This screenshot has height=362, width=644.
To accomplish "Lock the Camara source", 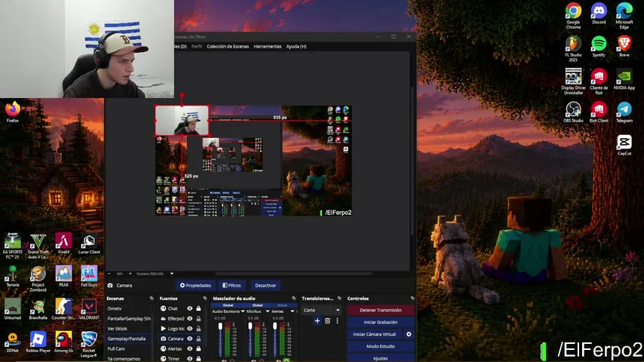I will (x=199, y=339).
